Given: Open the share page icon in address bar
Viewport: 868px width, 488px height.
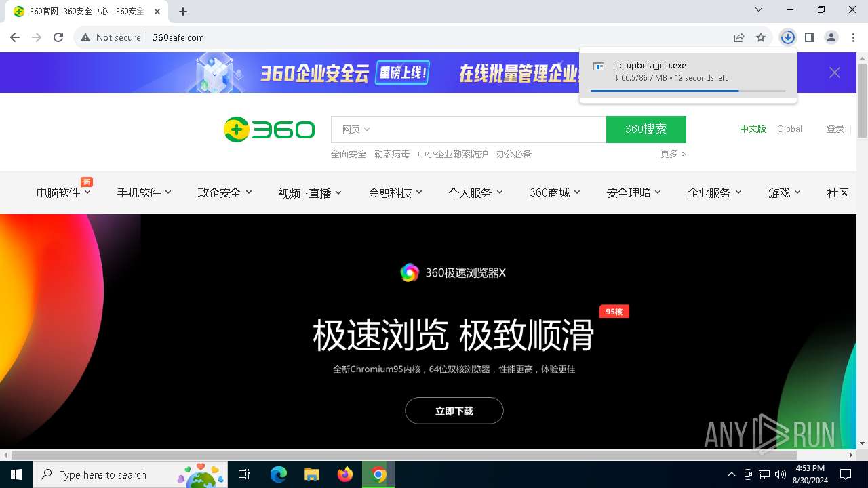Looking at the screenshot, I should (x=739, y=37).
